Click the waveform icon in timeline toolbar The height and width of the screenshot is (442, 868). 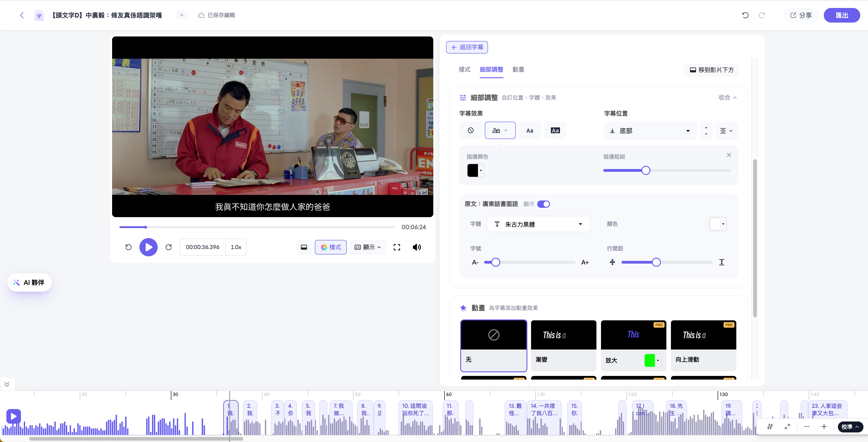click(x=770, y=427)
